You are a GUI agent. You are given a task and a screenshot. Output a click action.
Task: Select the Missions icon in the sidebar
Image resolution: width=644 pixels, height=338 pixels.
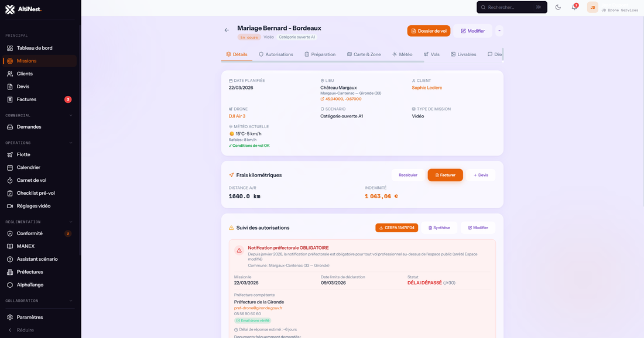point(10,60)
